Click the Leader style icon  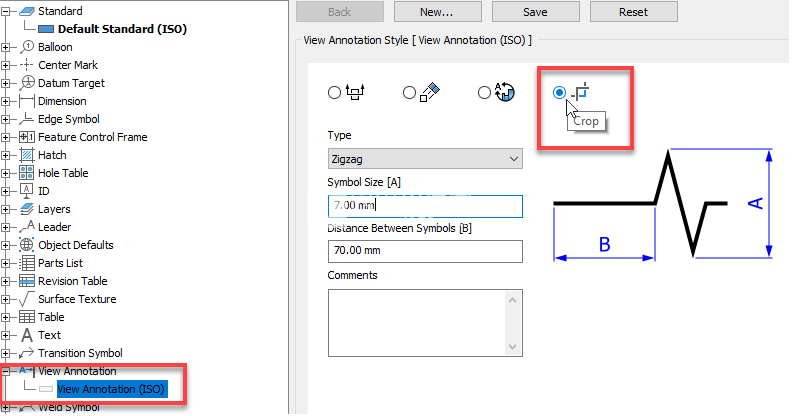click(x=27, y=227)
